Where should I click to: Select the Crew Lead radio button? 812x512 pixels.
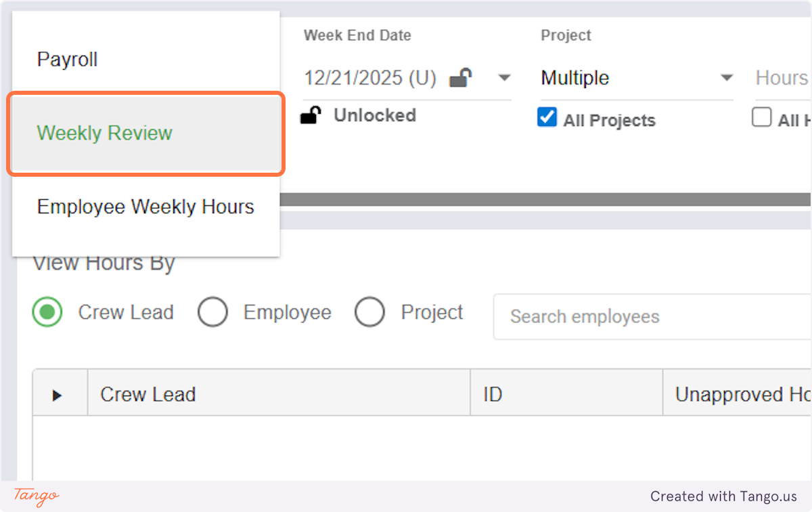[x=47, y=313]
